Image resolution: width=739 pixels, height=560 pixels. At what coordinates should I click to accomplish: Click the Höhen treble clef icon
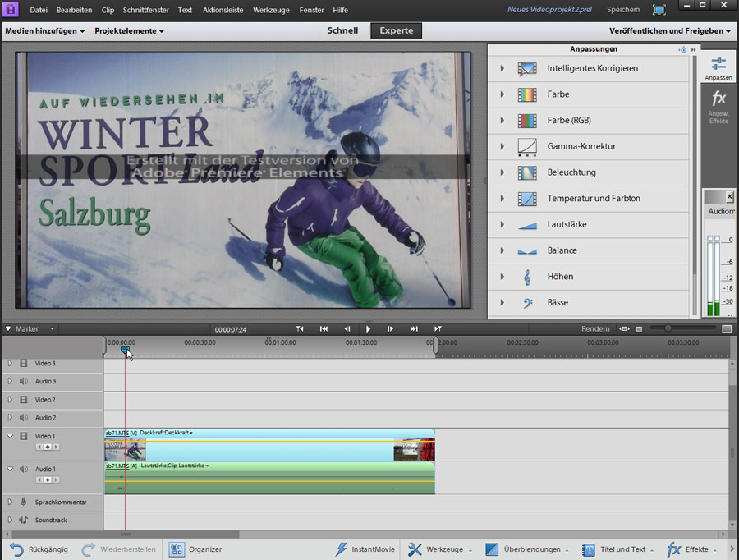[527, 278]
